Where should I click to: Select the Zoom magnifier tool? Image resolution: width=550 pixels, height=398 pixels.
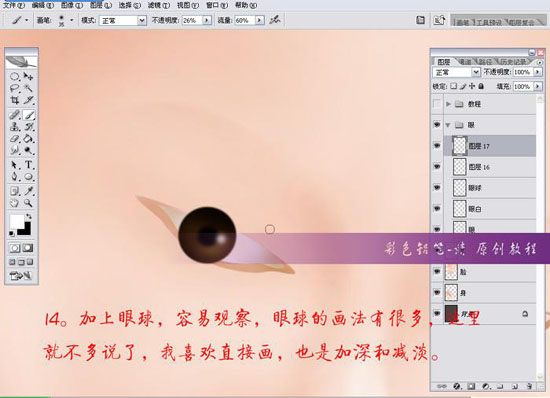click(28, 203)
